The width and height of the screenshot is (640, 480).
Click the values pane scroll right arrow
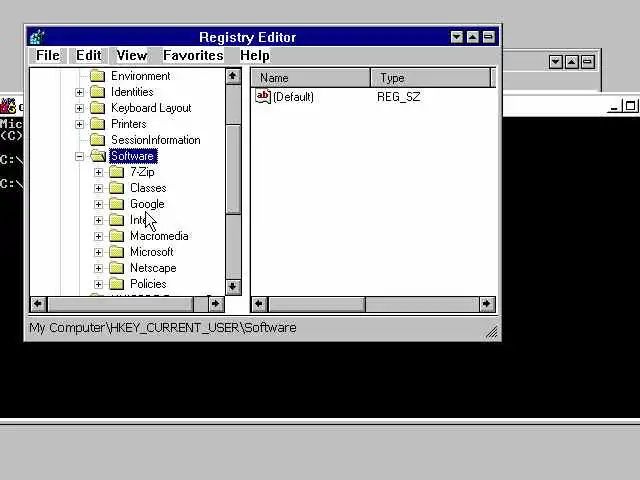pyautogui.click(x=487, y=304)
